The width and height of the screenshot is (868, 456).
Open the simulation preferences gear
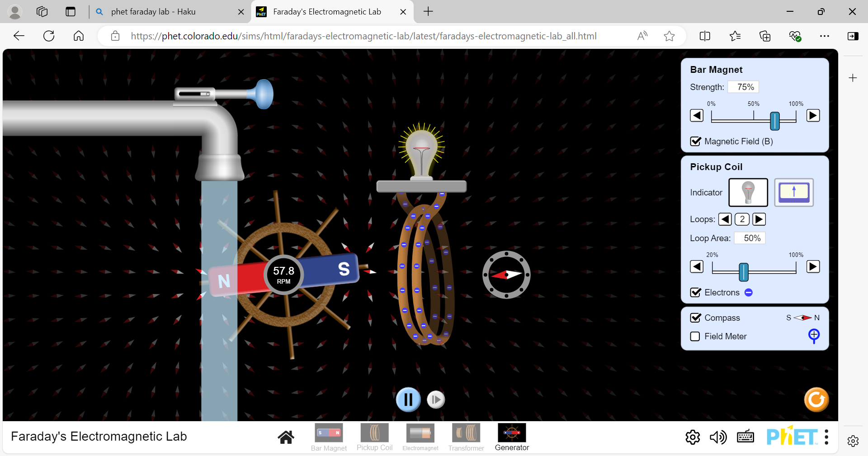point(693,437)
